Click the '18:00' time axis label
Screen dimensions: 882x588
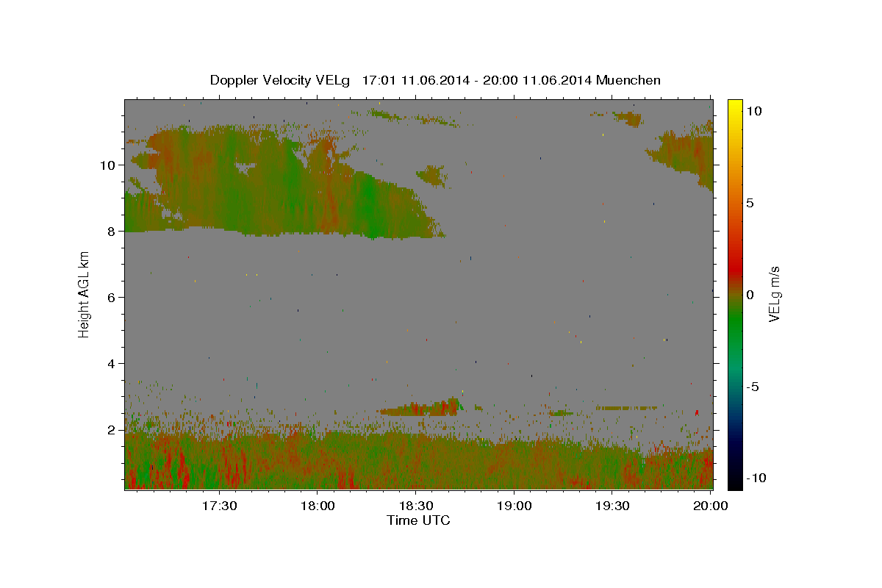(318, 506)
